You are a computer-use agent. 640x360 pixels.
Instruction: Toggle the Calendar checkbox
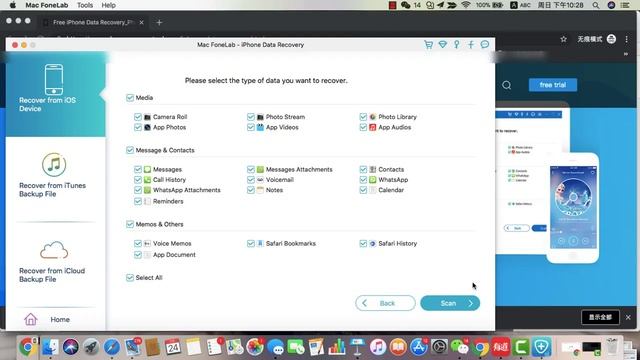[x=363, y=190]
